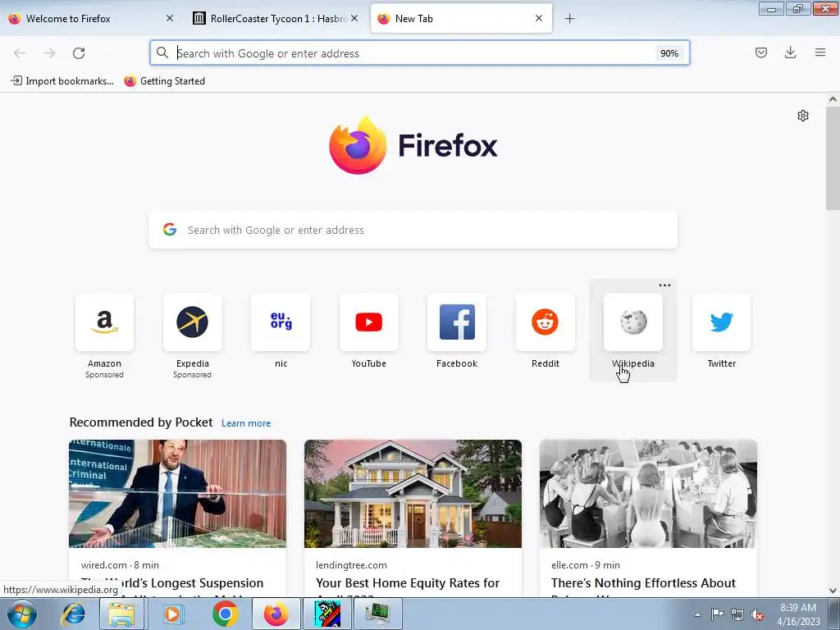Close the Welcome to Firefox tab
840x630 pixels.
click(169, 18)
